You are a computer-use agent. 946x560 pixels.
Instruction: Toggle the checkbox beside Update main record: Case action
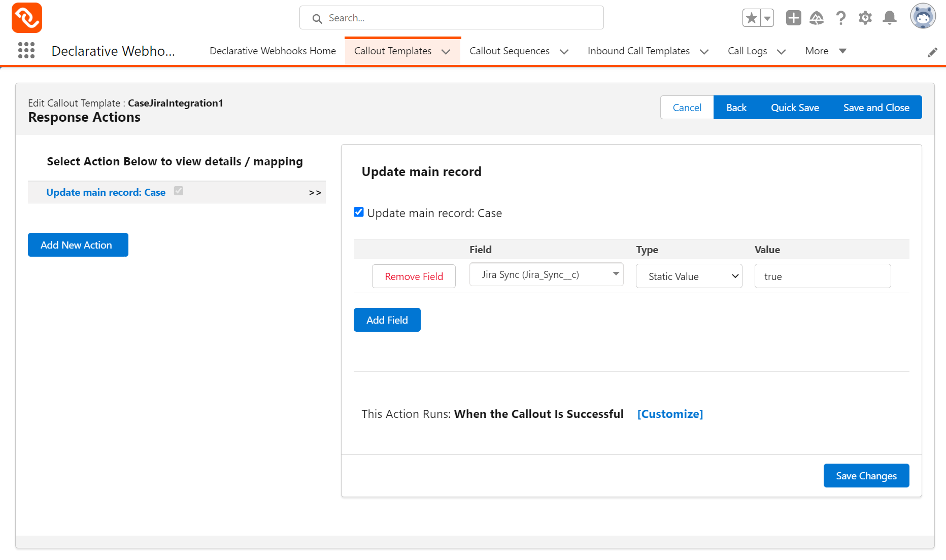pos(178,190)
